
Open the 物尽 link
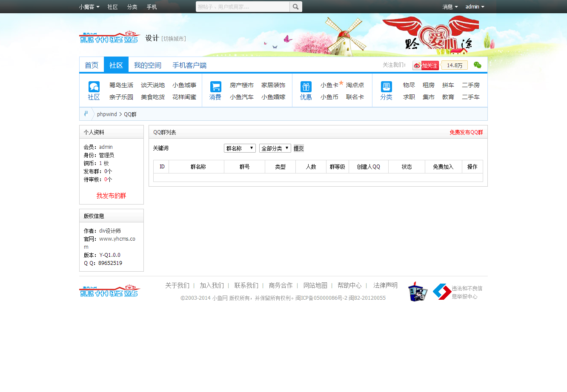click(x=409, y=85)
